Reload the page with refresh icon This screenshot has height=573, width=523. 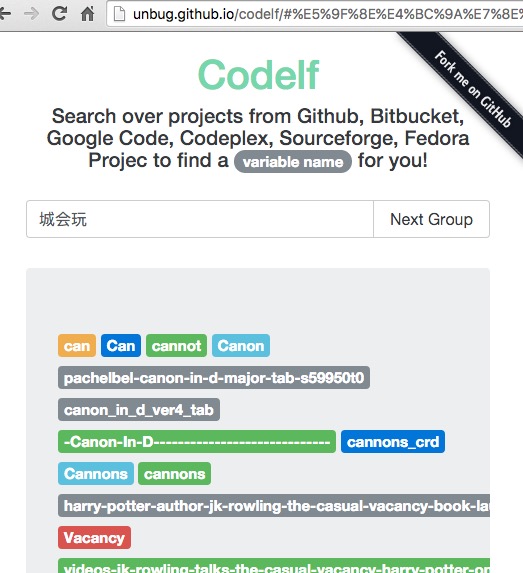[59, 14]
